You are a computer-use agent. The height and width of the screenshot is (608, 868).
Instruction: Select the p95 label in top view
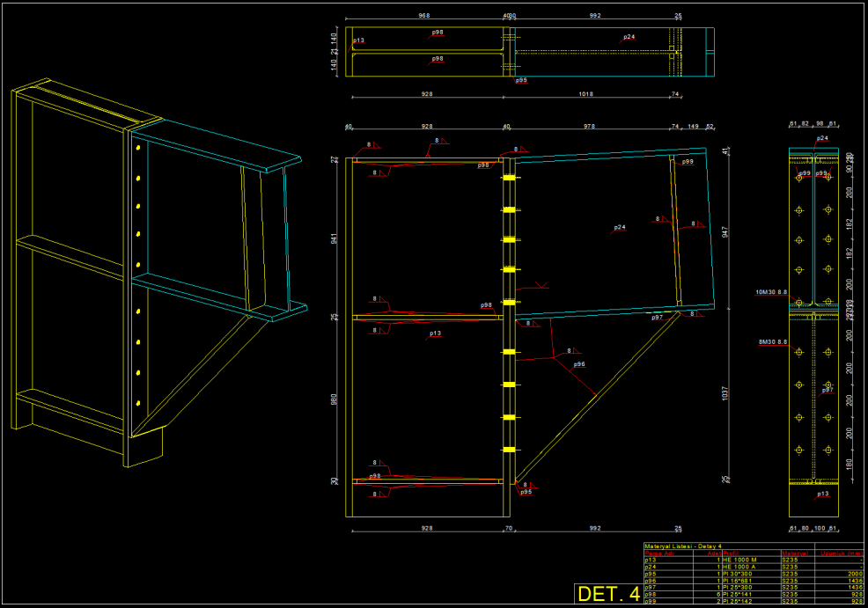521,80
